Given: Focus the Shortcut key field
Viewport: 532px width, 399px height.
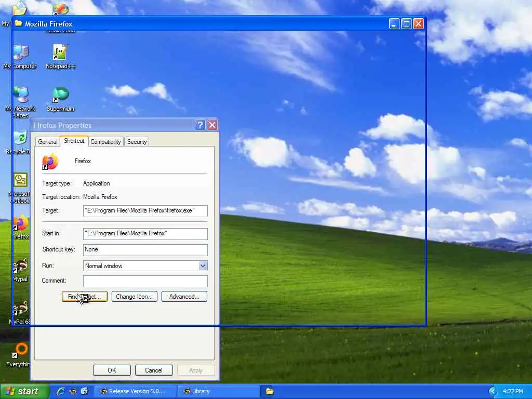Looking at the screenshot, I should click(145, 250).
